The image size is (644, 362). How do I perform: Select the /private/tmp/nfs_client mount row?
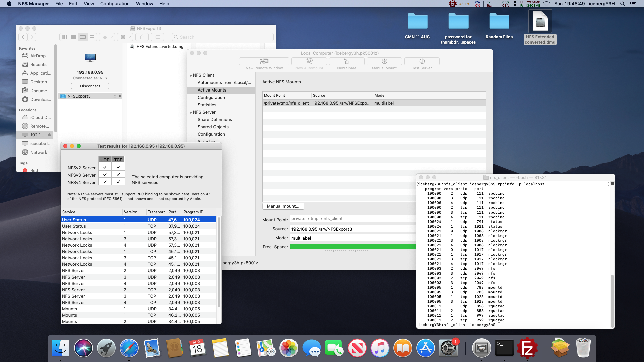pyautogui.click(x=374, y=103)
